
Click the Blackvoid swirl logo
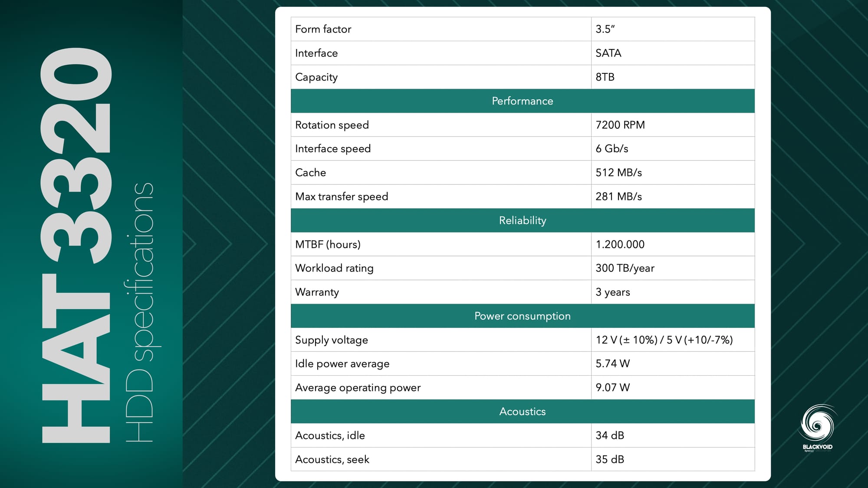pyautogui.click(x=817, y=423)
